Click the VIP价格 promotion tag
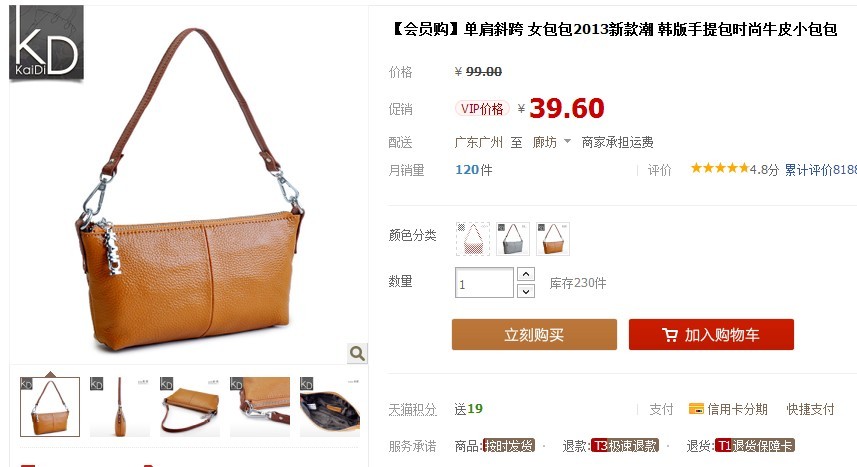The image size is (857, 467). pos(482,108)
